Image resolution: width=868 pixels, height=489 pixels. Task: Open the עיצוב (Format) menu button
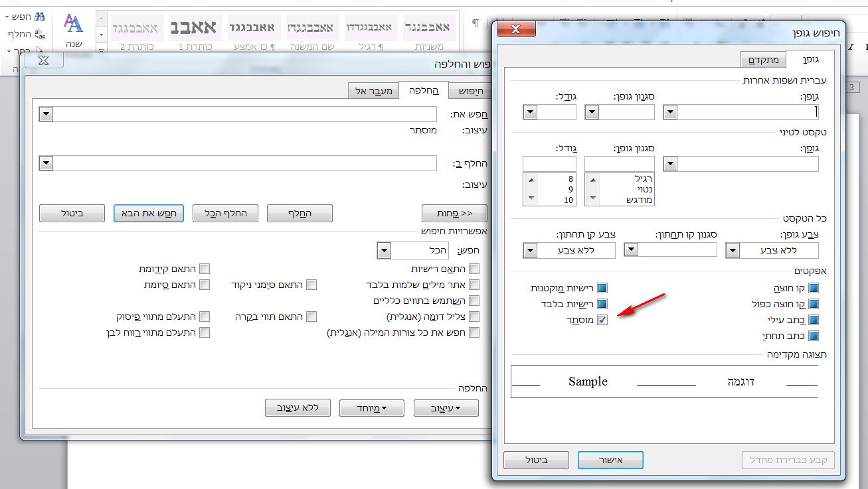(x=446, y=408)
